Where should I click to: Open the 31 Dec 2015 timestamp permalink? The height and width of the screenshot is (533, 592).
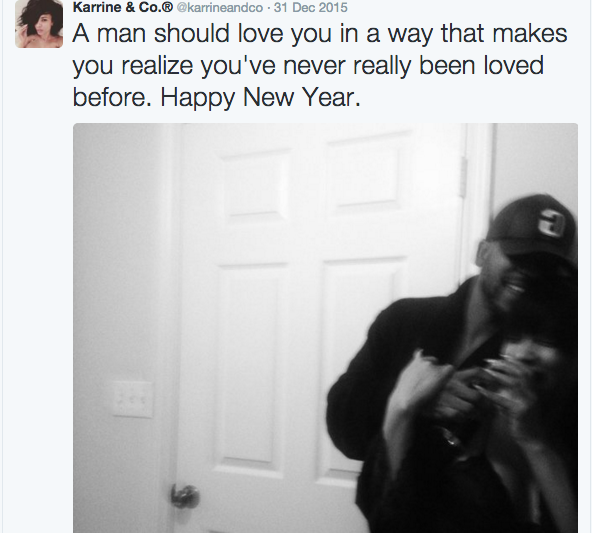point(310,8)
